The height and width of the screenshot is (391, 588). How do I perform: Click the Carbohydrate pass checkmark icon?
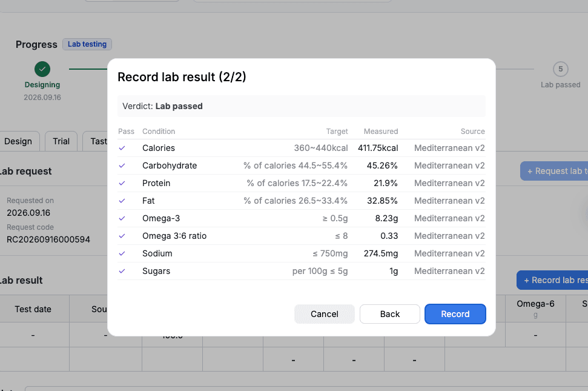[x=122, y=166]
